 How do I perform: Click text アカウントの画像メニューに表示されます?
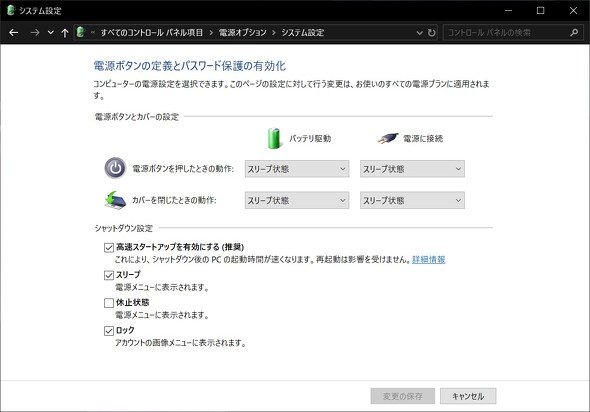[x=180, y=343]
